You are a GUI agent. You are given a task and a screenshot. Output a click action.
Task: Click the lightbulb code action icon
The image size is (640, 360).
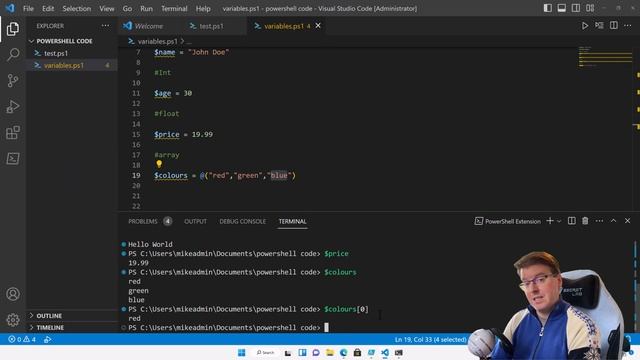point(159,164)
